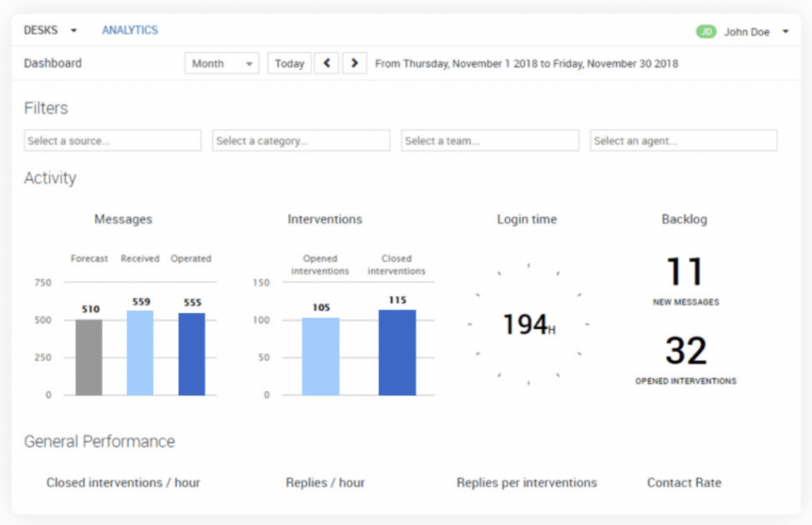Click the Select a category filter field

301,140
